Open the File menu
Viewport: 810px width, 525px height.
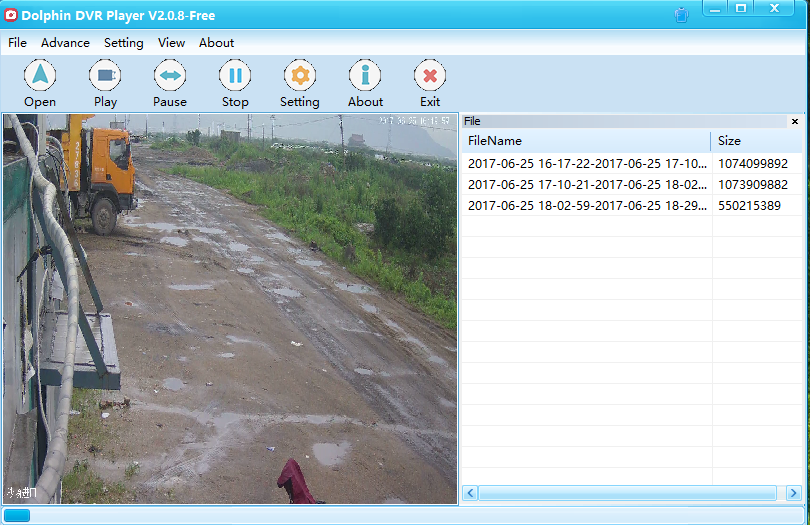point(17,43)
